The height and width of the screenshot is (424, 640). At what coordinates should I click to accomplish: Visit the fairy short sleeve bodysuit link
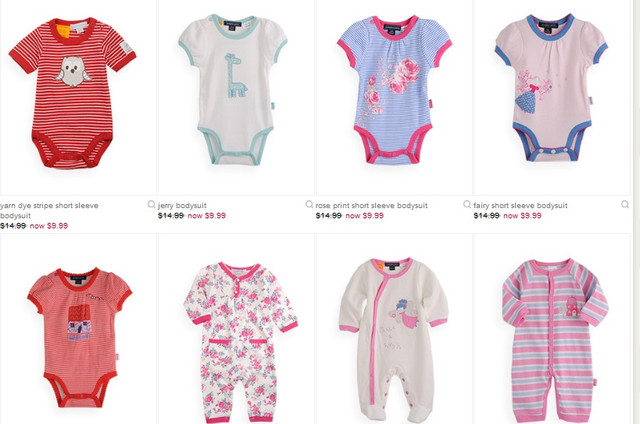[520, 205]
